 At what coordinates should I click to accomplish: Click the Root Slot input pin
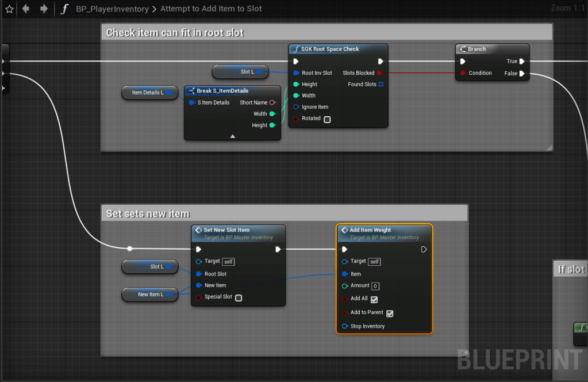[199, 274]
